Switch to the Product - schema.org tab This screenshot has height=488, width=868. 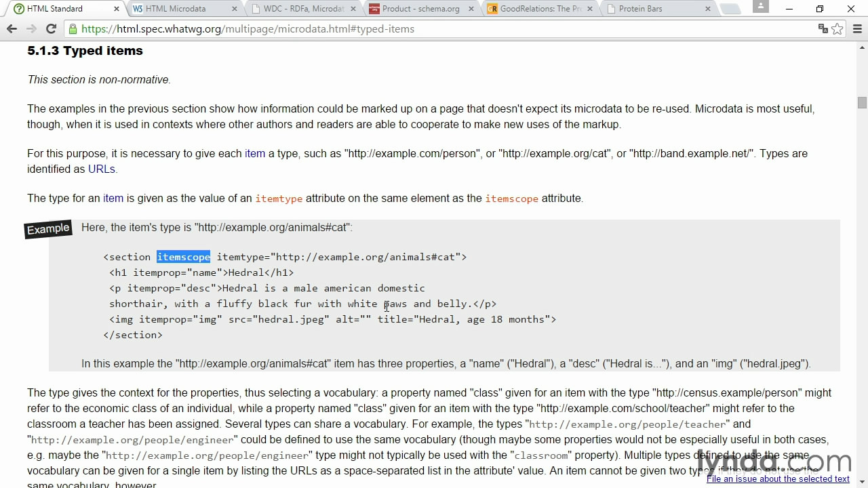421,9
